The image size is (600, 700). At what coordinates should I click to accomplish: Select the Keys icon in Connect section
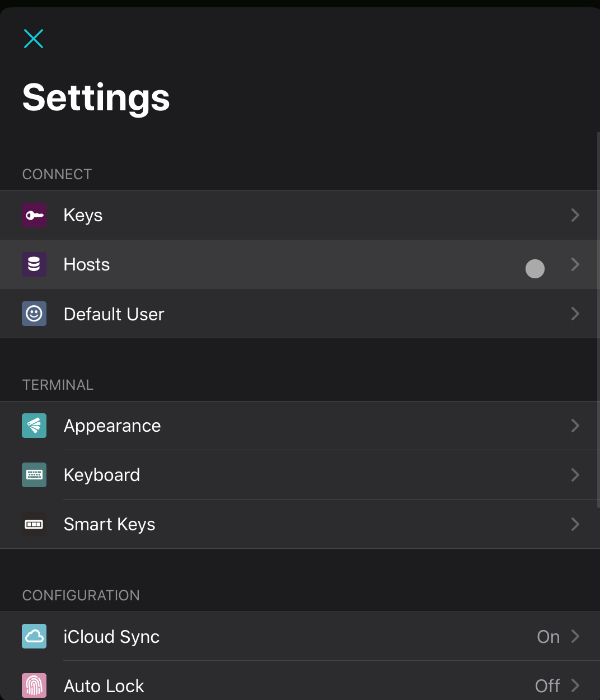click(x=34, y=215)
